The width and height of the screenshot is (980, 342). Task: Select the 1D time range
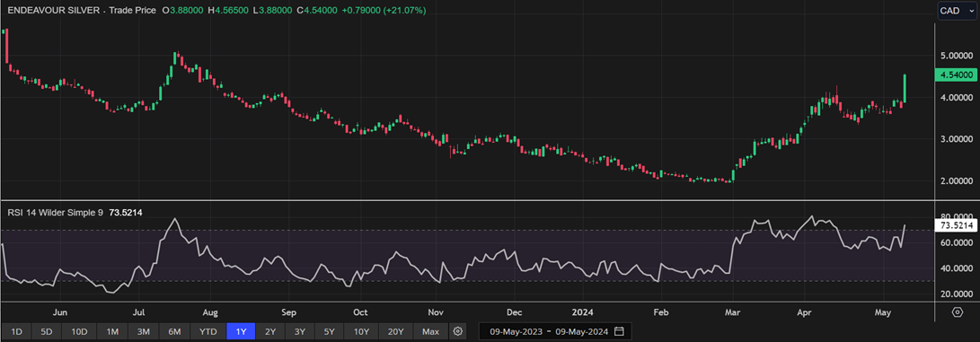[17, 331]
